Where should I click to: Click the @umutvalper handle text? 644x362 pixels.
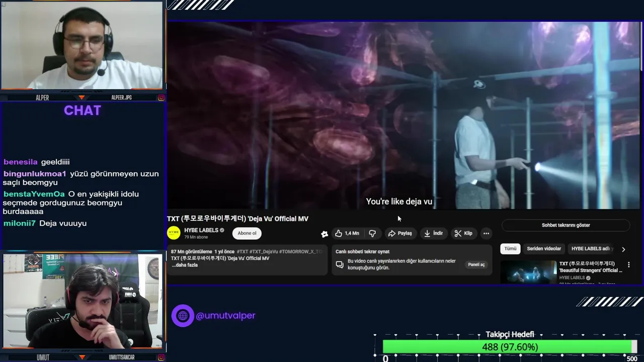click(x=225, y=316)
